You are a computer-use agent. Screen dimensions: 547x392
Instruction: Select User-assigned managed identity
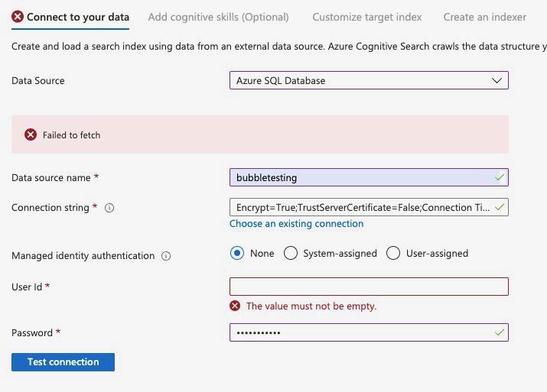coord(393,253)
